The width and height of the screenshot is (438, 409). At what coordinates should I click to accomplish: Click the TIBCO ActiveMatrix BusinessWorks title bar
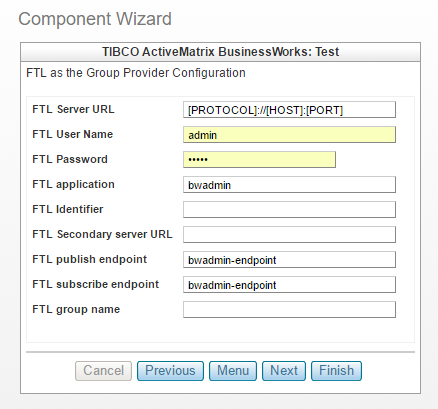tap(220, 52)
